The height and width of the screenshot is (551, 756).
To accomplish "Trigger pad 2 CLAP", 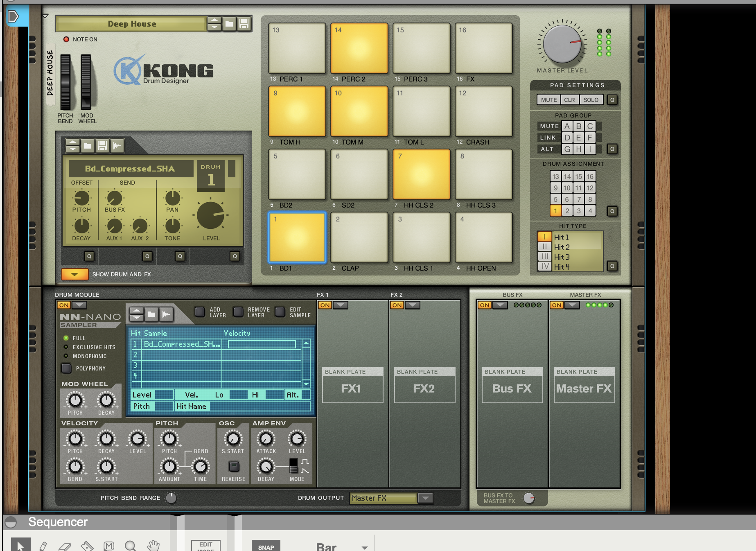I will (359, 237).
